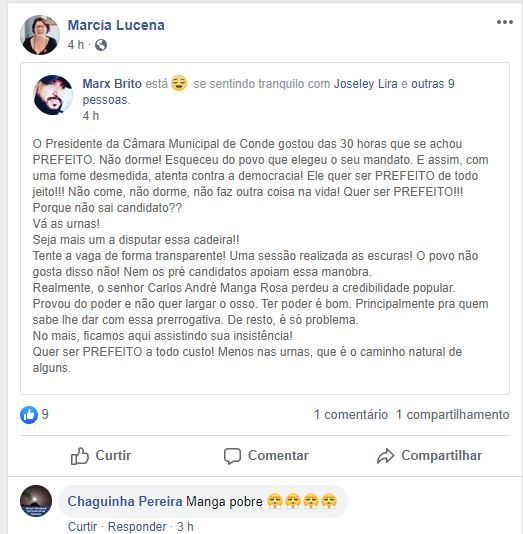Open Marcia Lucena profile name link

click(x=116, y=25)
